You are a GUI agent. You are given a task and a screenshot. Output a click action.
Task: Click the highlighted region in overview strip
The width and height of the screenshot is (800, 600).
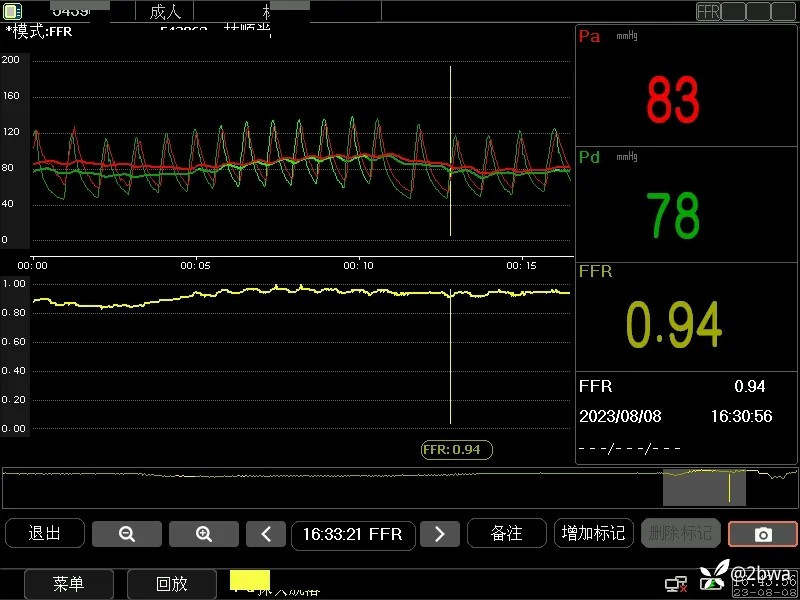point(704,486)
